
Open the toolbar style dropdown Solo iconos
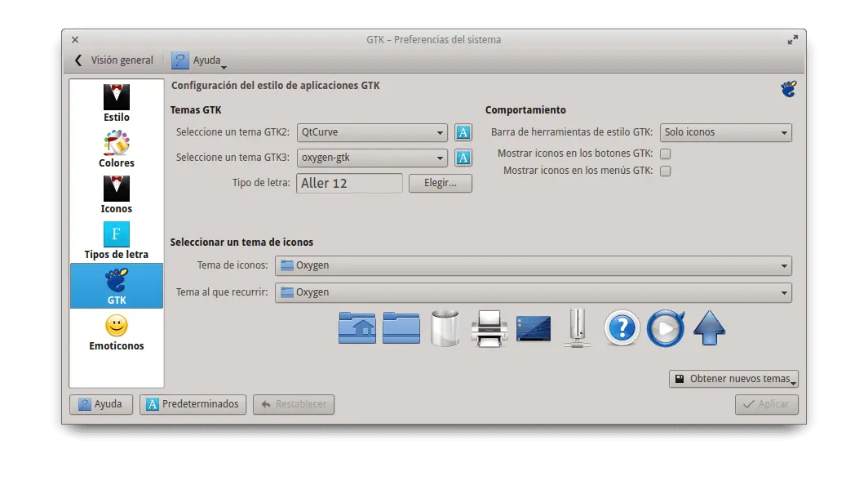click(726, 132)
